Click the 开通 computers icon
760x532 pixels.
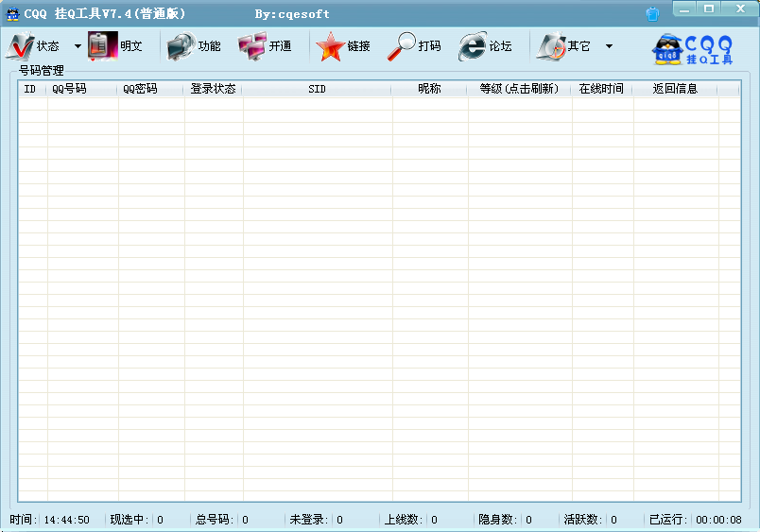251,46
